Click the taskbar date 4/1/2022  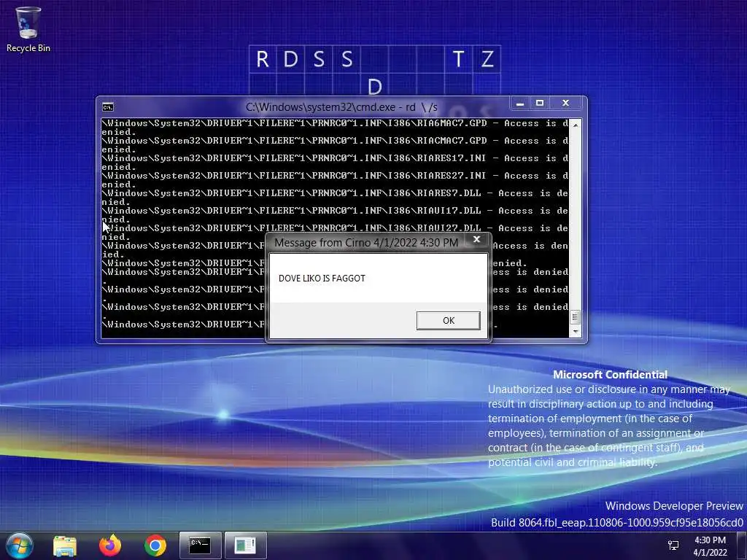pyautogui.click(x=710, y=553)
